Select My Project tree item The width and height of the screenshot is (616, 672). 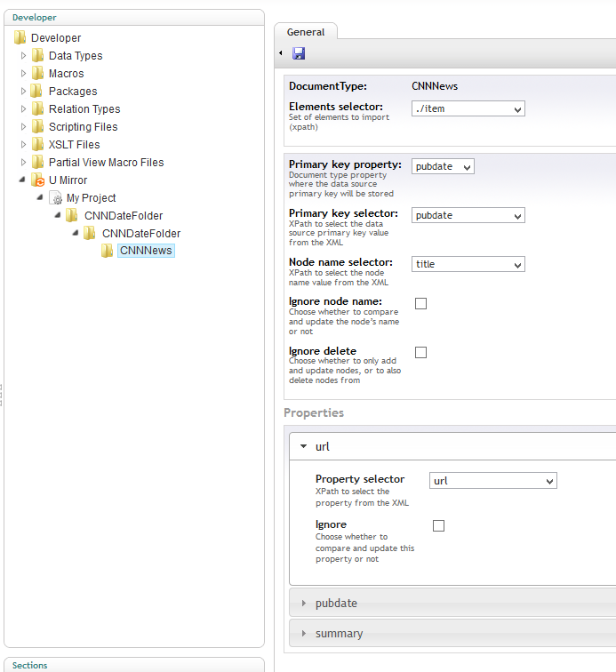(91, 198)
